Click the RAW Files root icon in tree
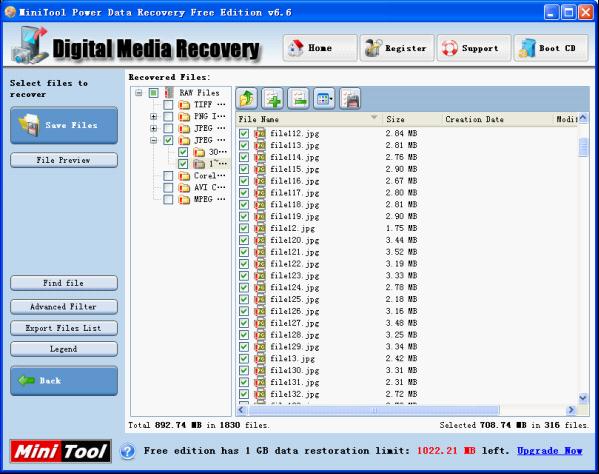Viewport: 599px width, 474px height. click(x=169, y=92)
